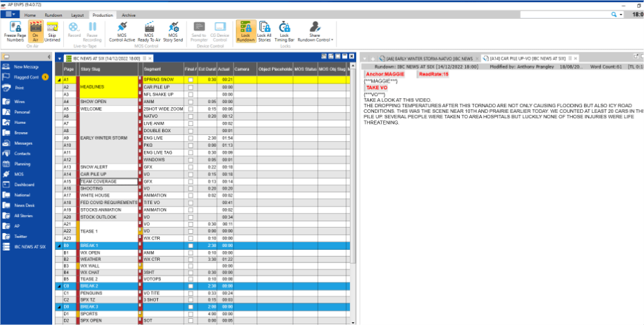This screenshot has width=644, height=325.
Task: Click the MOS Status column header
Action: coord(305,69)
